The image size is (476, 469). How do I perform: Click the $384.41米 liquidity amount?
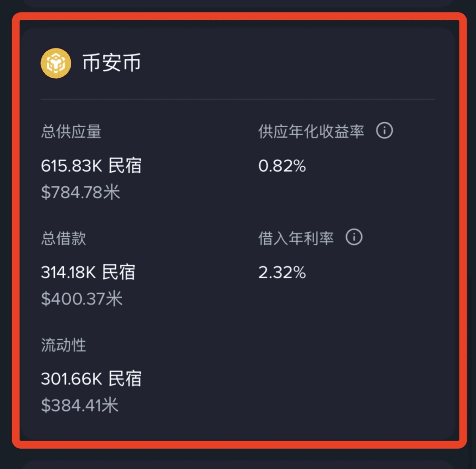click(80, 405)
